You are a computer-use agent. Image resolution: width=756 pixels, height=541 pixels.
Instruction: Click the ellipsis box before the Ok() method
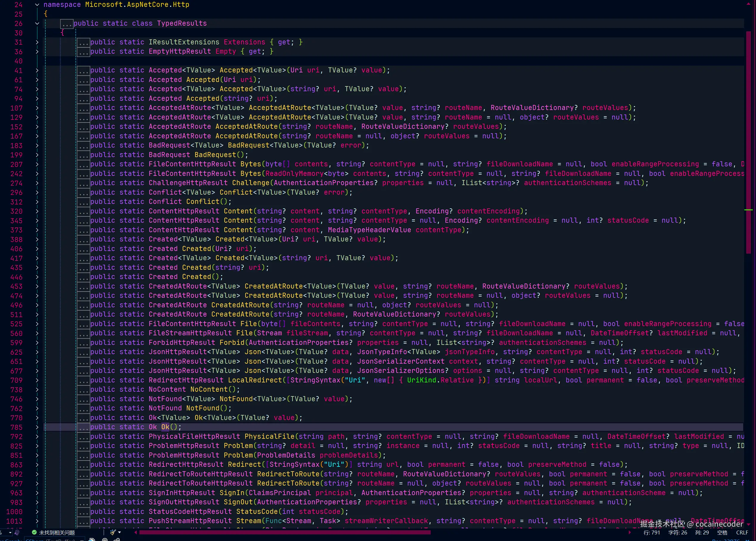point(84,427)
